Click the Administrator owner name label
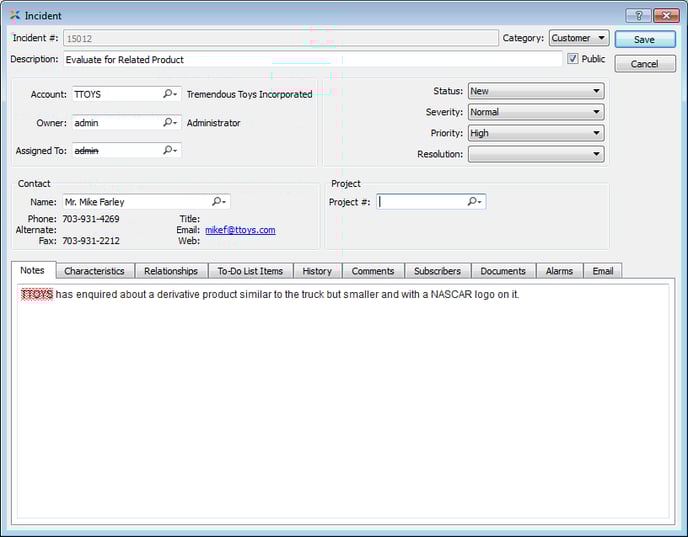 pyautogui.click(x=213, y=123)
